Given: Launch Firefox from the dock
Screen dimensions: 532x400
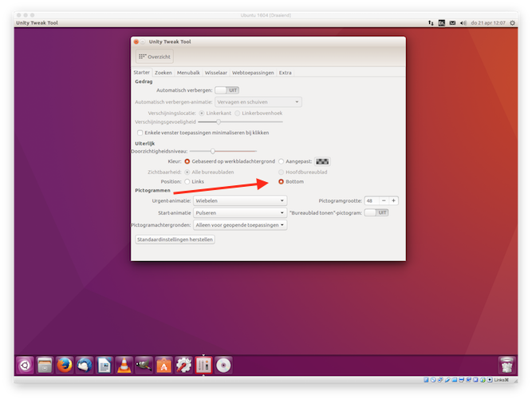Looking at the screenshot, I should coord(65,366).
